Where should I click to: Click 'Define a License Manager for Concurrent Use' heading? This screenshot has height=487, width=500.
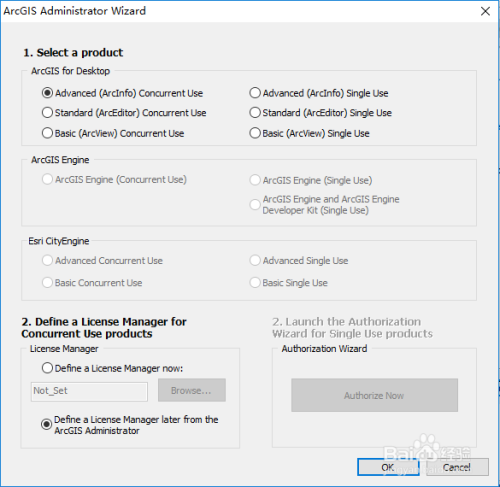point(104,328)
